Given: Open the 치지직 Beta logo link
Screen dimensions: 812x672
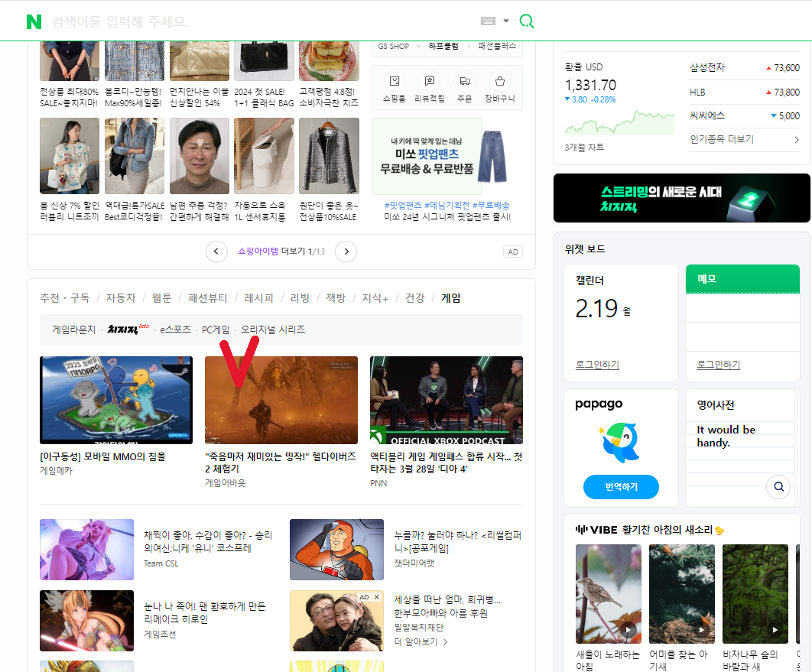Looking at the screenshot, I should (x=128, y=330).
